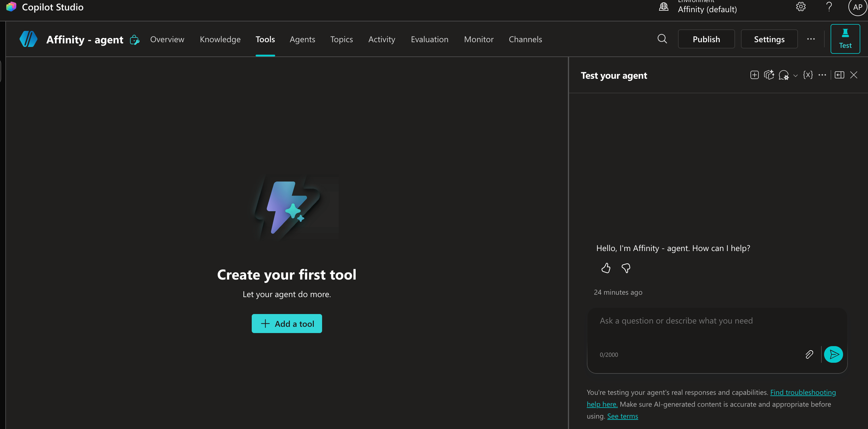Click the thumbs up feedback icon
This screenshot has width=868, height=429.
click(x=606, y=268)
